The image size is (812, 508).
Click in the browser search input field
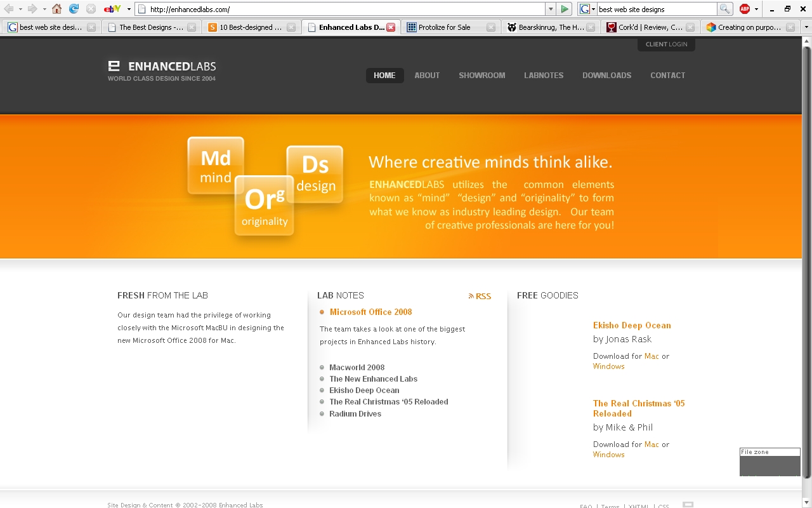coord(656,9)
